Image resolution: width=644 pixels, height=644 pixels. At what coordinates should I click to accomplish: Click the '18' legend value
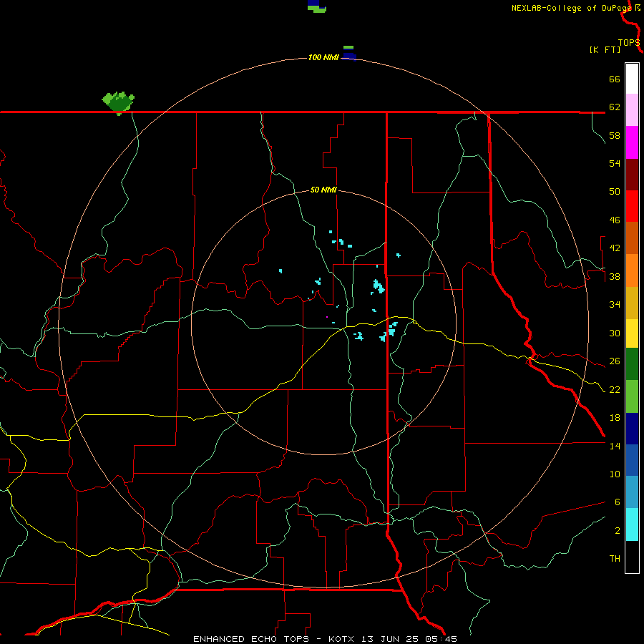(x=615, y=417)
